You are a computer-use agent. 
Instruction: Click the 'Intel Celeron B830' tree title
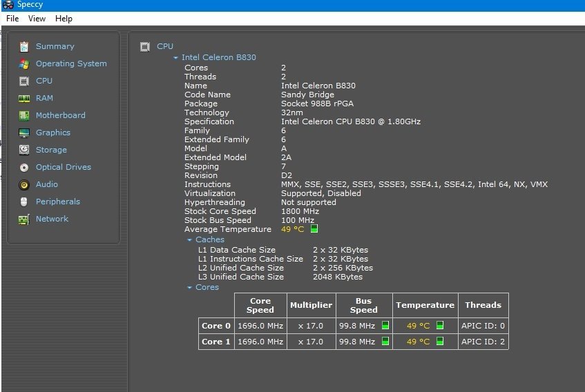coord(219,57)
